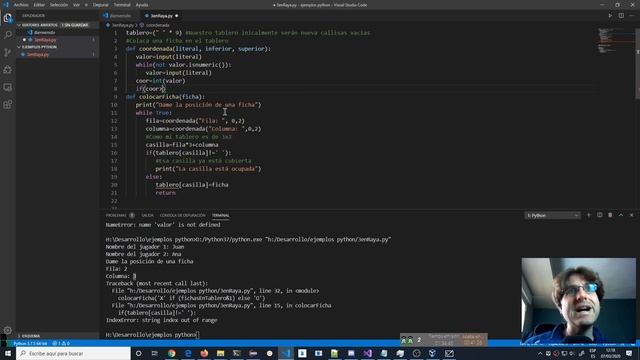This screenshot has height=360, width=640.
Task: Launch Microsoft Edge from the taskbar
Action: [188, 353]
